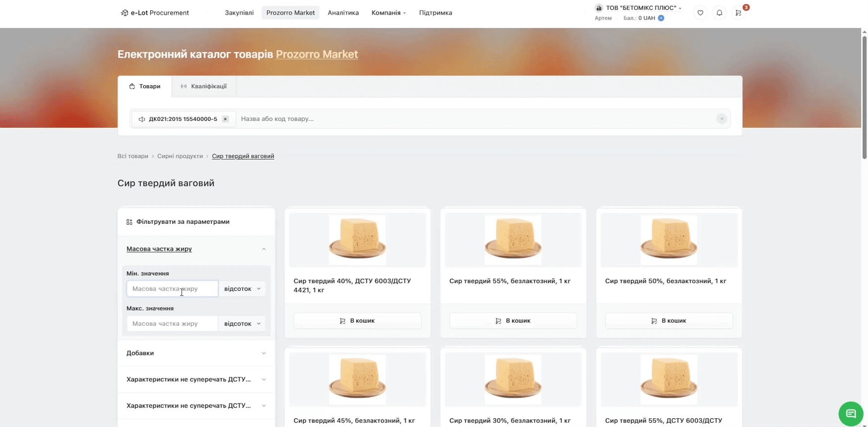Go to Prozorro Market section
The image size is (868, 427).
[x=291, y=13]
